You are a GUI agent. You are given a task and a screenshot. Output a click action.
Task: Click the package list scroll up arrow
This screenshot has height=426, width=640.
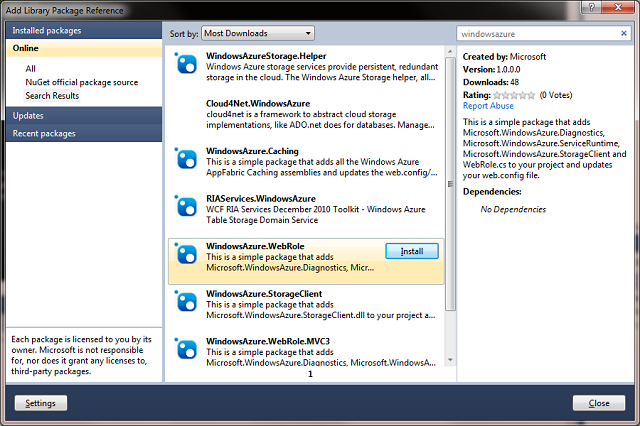click(450, 51)
